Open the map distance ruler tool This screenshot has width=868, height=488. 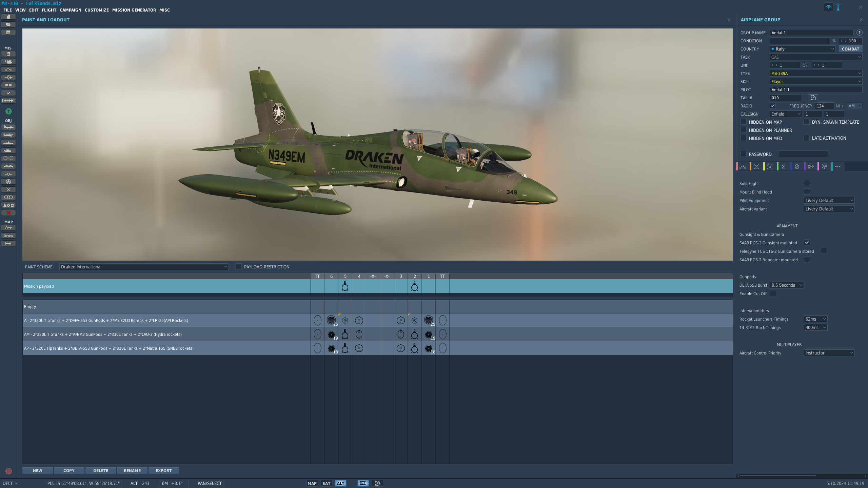click(x=8, y=243)
